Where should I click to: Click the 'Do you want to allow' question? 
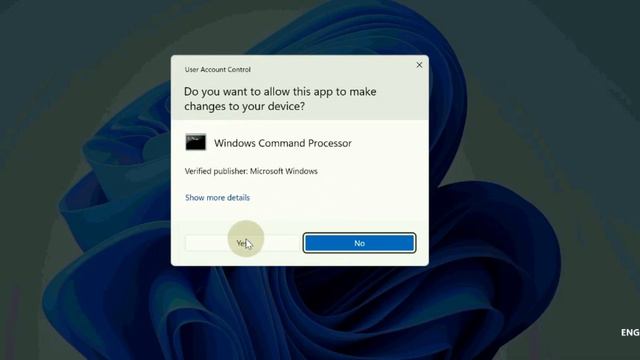pos(280,99)
